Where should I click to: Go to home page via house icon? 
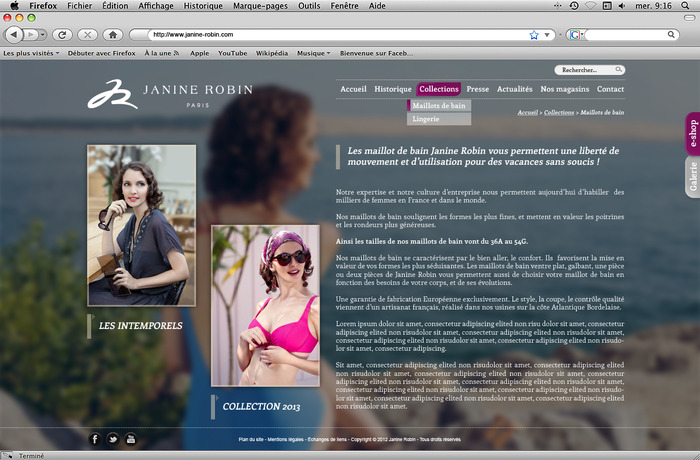coord(113,34)
